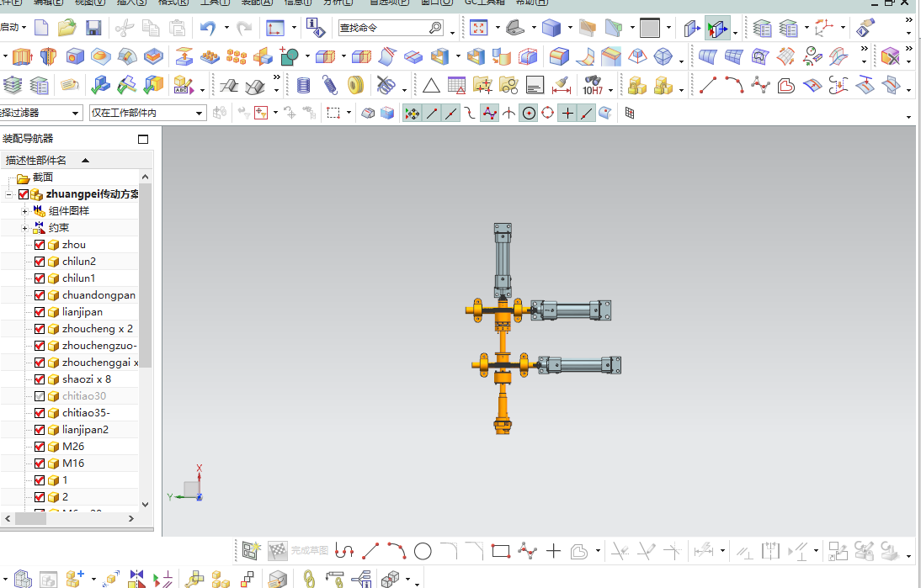921x588 pixels.
Task: Select the lianjipan2 component in tree
Action: [85, 430]
